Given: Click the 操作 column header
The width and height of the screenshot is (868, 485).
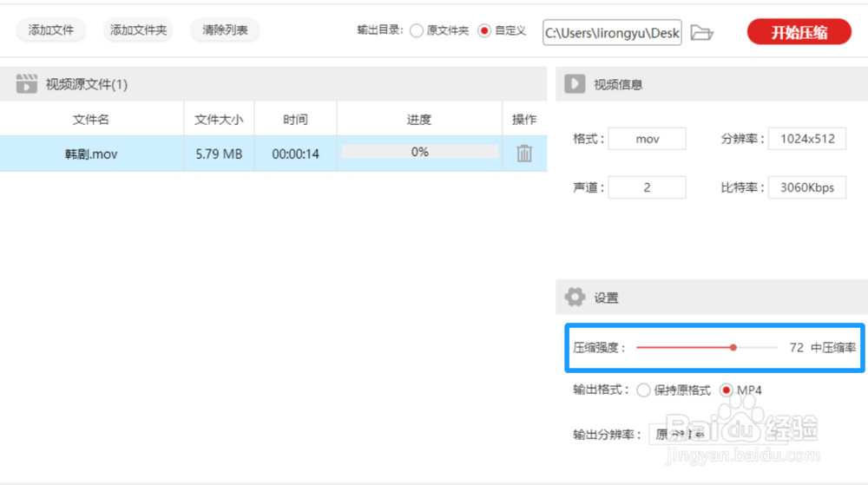Looking at the screenshot, I should click(x=524, y=120).
